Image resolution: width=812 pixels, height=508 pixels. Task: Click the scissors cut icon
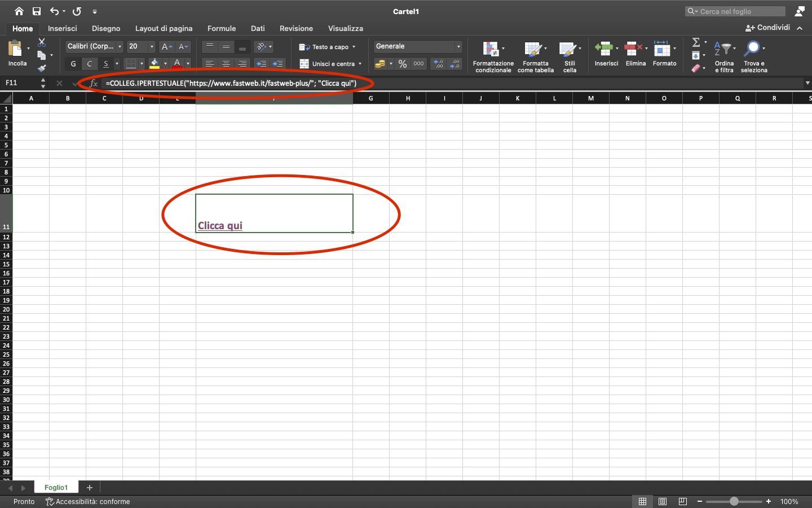pyautogui.click(x=42, y=42)
